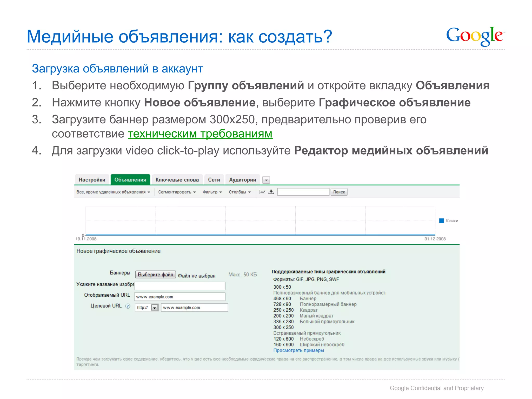The image size is (532, 399).
Task: Click the Целевой URL address field
Action: coord(194,308)
